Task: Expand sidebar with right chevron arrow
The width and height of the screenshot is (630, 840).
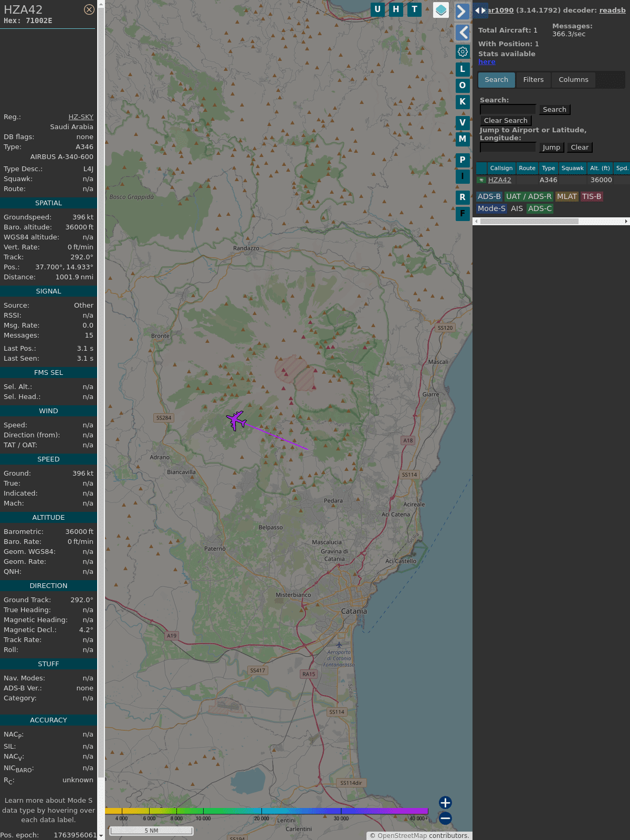Action: (x=462, y=11)
